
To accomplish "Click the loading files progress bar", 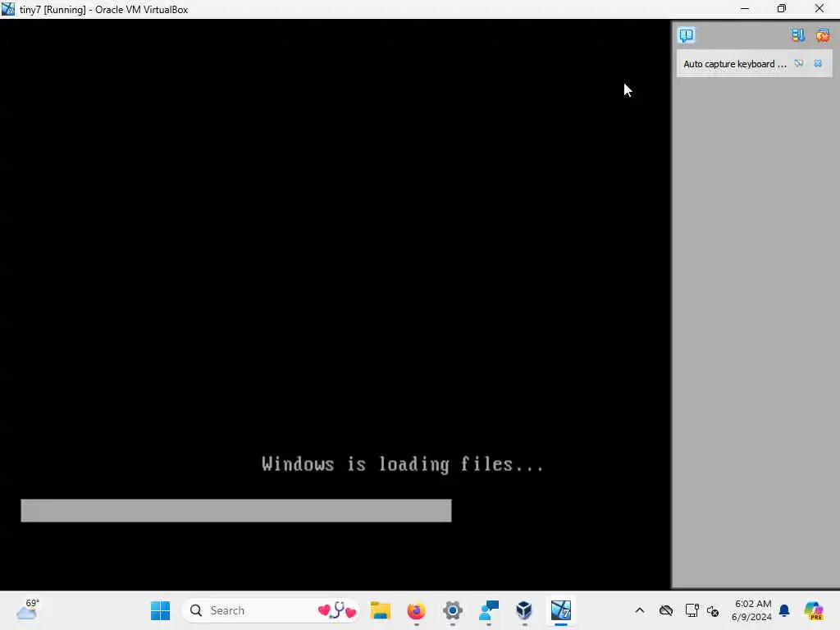I will [236, 510].
